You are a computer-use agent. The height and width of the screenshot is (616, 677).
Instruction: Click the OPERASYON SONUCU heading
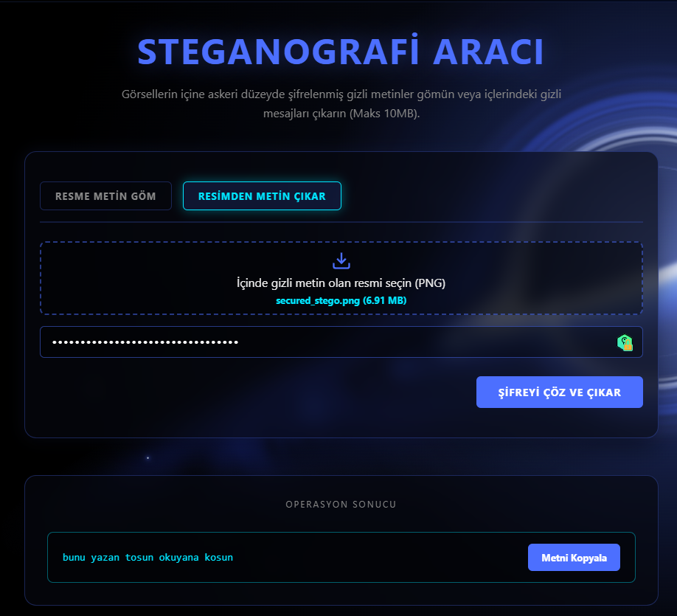click(x=341, y=504)
